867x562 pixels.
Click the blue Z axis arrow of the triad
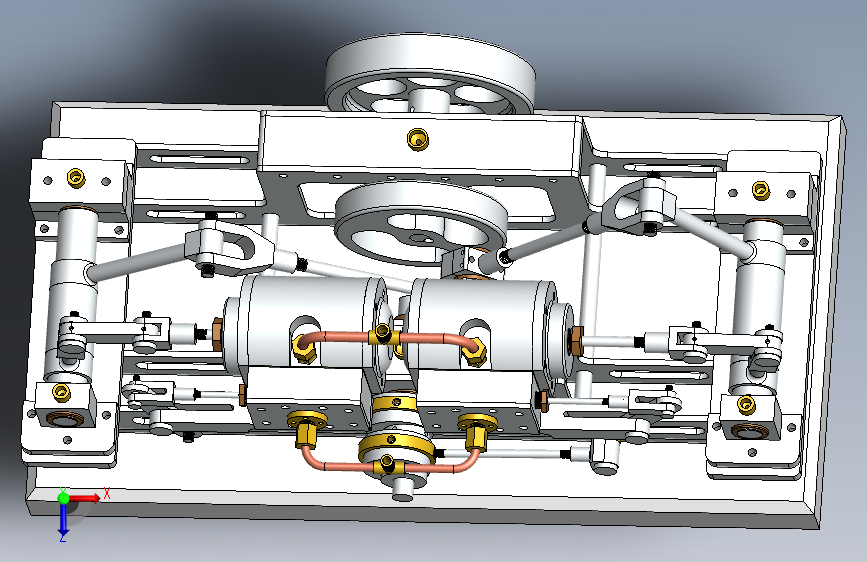coord(63,518)
